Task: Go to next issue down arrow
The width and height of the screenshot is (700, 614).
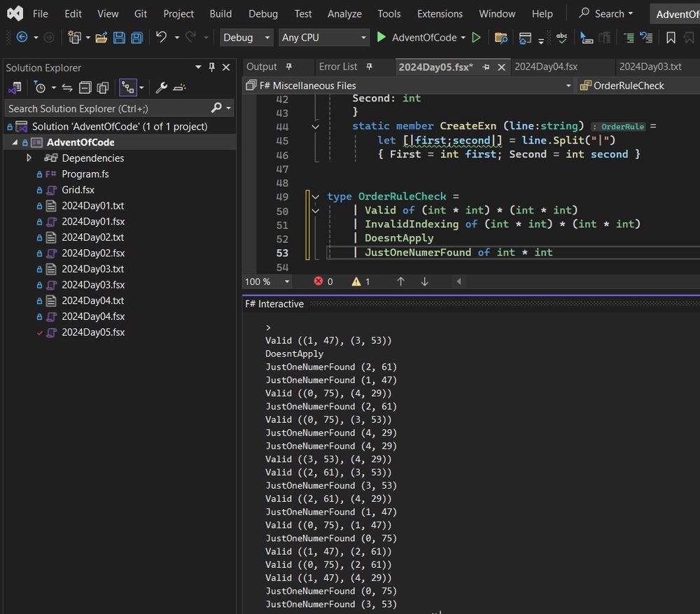Action: click(x=425, y=281)
